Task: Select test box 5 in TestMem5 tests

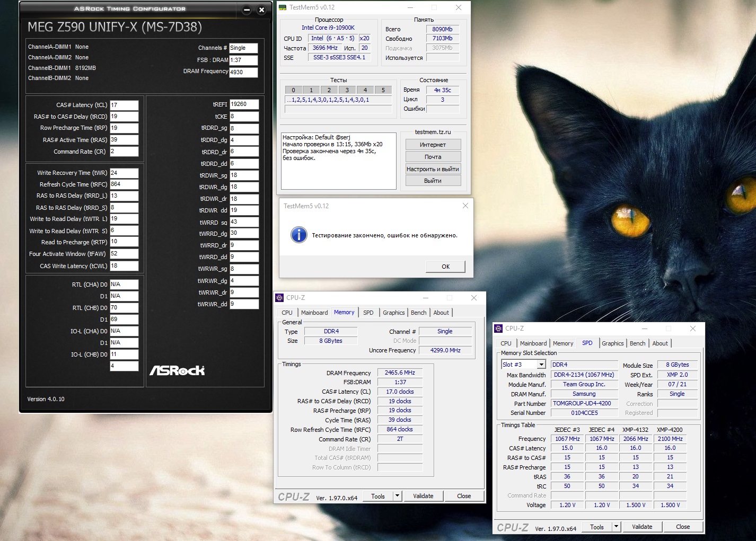Action: point(383,90)
